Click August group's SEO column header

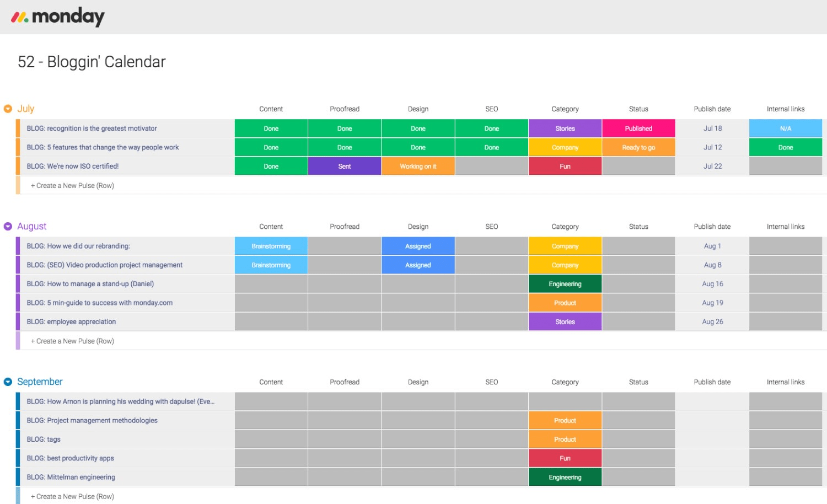(492, 227)
